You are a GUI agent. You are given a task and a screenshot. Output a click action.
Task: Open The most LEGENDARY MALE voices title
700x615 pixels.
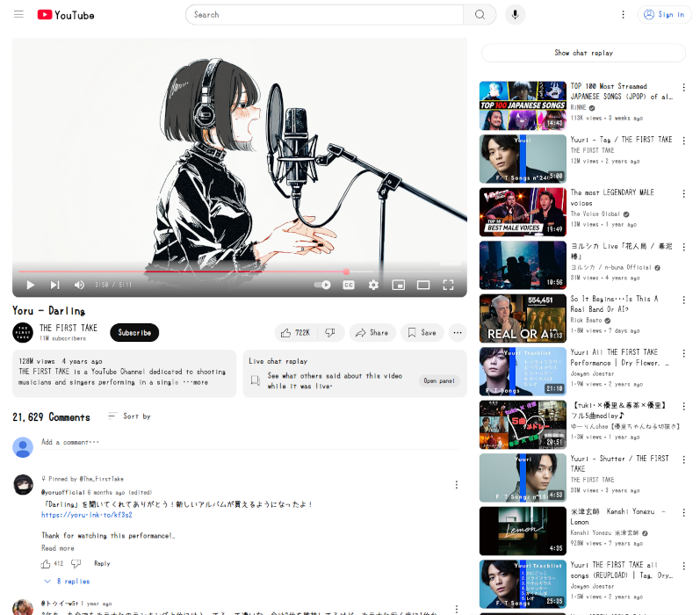click(612, 198)
